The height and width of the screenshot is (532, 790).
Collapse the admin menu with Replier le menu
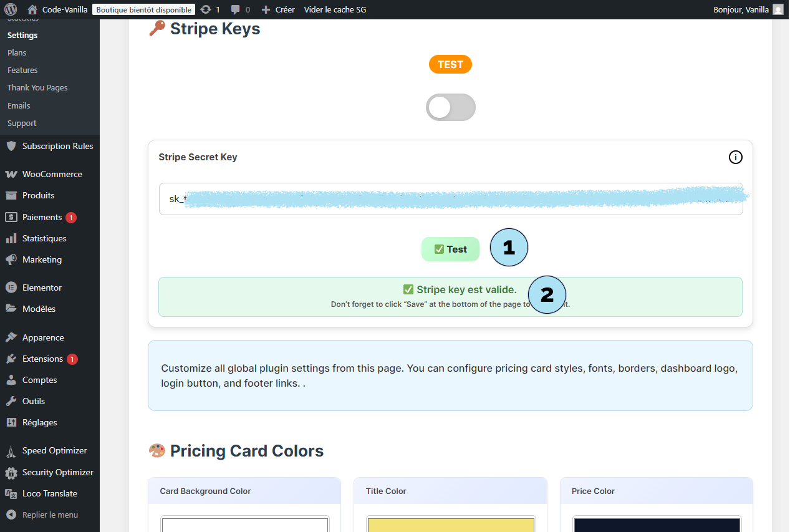(x=50, y=515)
